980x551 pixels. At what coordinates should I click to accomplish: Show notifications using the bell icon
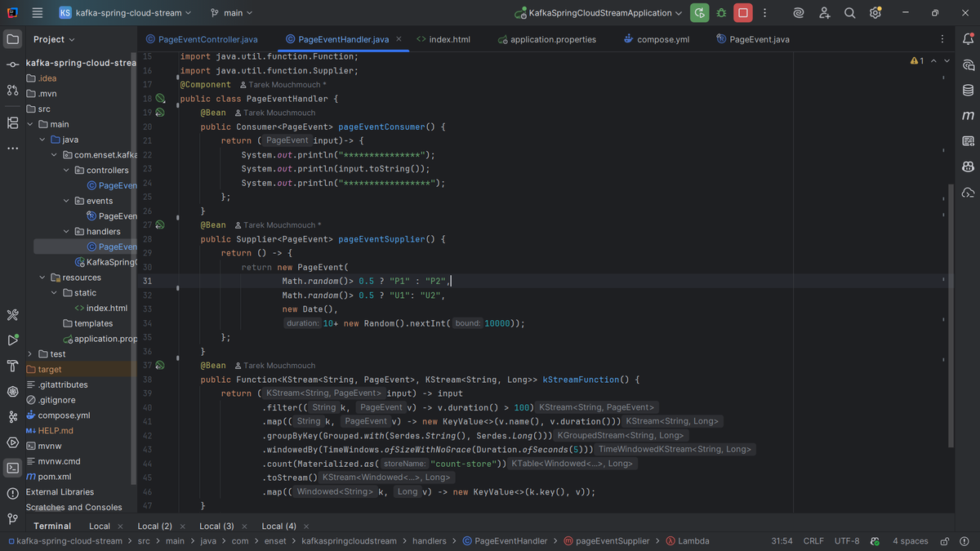pyautogui.click(x=968, y=39)
